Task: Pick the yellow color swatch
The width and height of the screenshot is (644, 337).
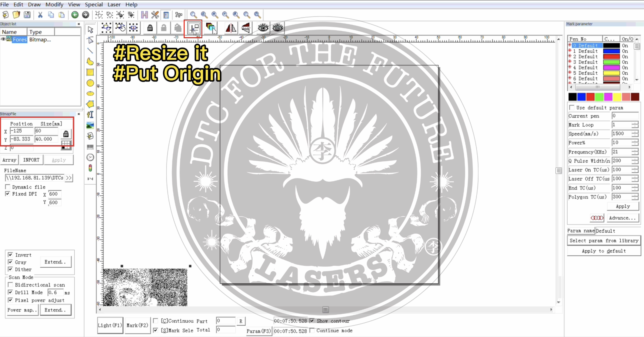Action: coord(617,97)
